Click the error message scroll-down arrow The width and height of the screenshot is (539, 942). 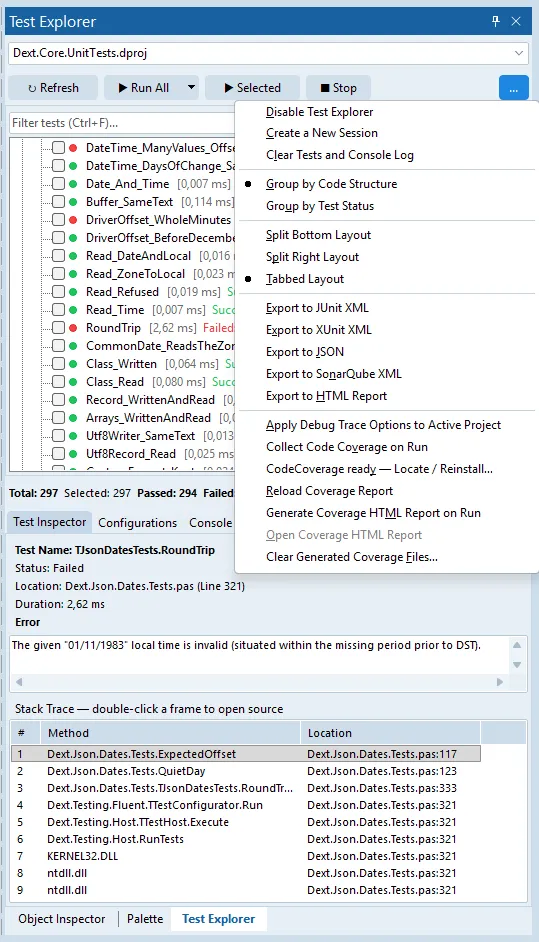[x=517, y=664]
